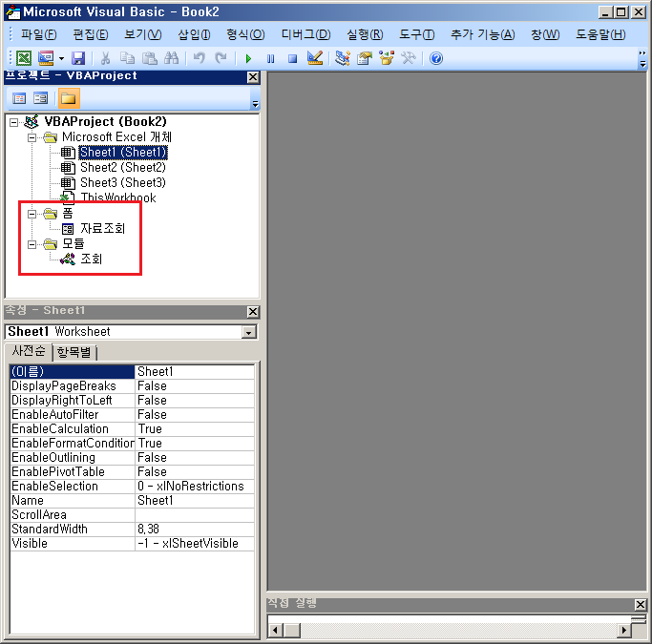Select the EnableSelection property row

pyautogui.click(x=133, y=487)
